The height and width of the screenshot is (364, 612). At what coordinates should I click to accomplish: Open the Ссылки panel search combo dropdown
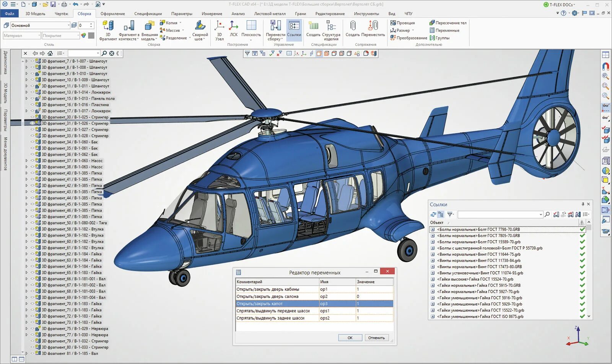coord(540,214)
